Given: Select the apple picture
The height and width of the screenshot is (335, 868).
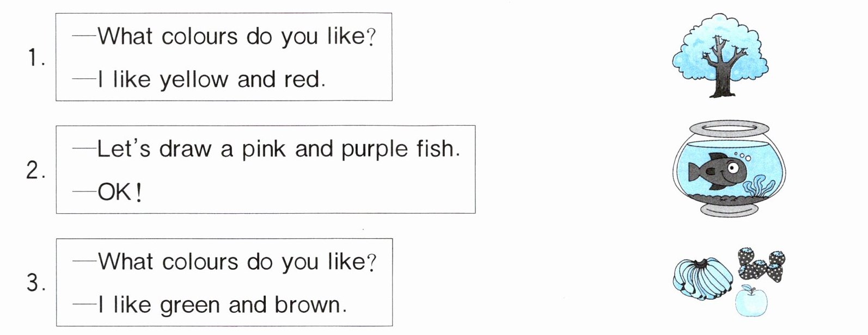Looking at the screenshot, I should 751,301.
